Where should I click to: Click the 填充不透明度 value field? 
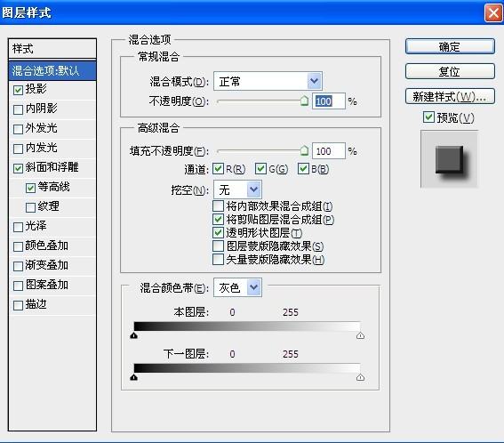[329, 151]
